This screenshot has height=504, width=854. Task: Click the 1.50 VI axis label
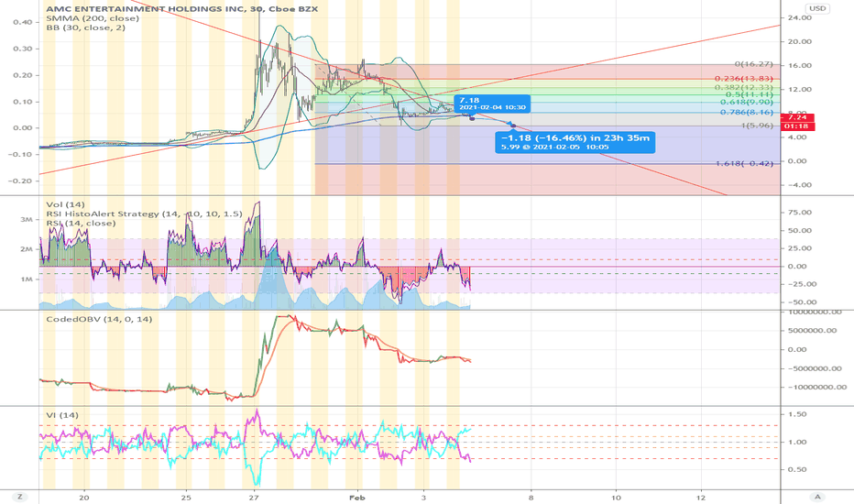(x=797, y=414)
